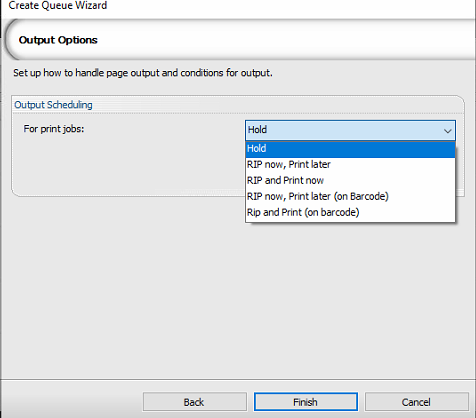Click Finish to complete the wizard
The width and height of the screenshot is (476, 418).
pyautogui.click(x=306, y=402)
